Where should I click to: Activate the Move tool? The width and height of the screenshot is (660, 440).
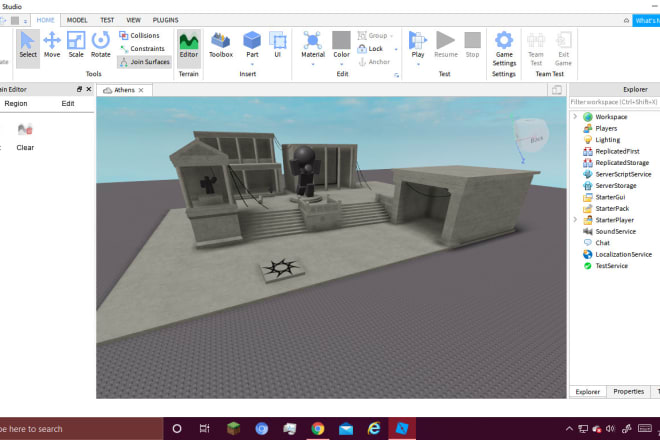click(52, 45)
